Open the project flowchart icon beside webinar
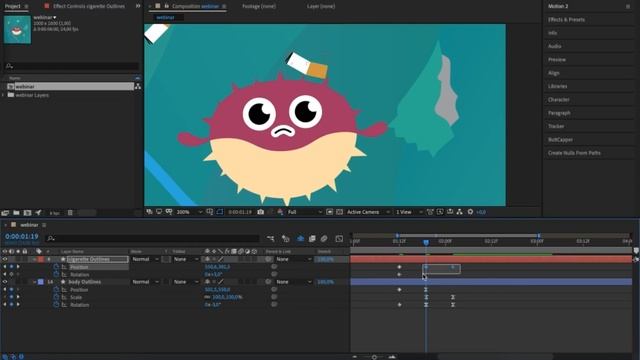This screenshot has height=360, width=640. (138, 87)
